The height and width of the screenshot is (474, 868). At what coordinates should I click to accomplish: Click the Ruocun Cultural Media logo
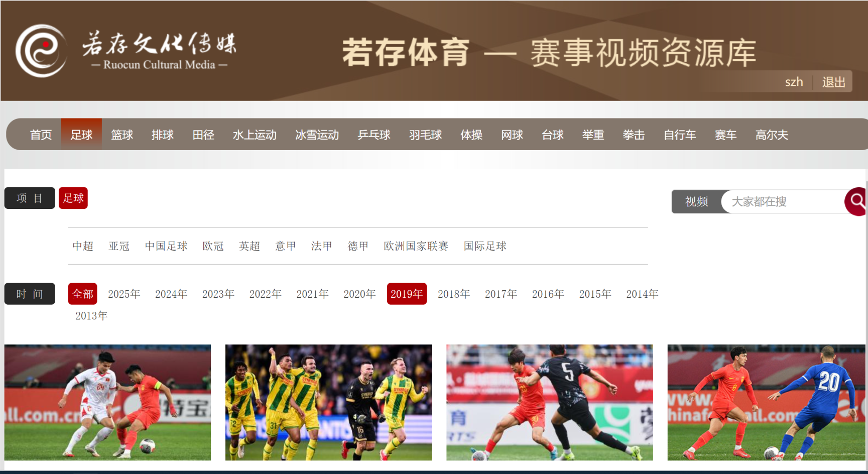[126, 51]
